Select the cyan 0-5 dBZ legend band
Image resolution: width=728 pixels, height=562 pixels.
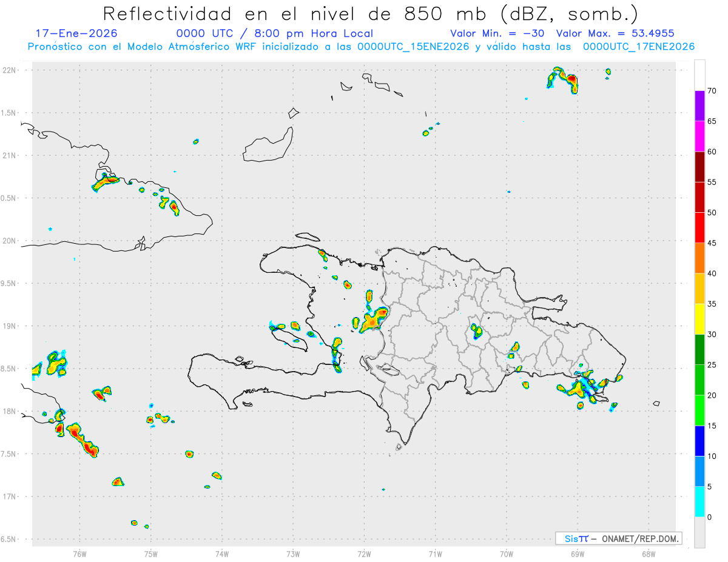click(699, 502)
